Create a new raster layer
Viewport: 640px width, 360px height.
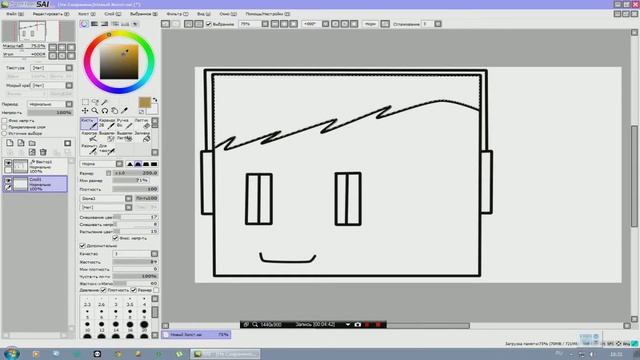(10, 143)
